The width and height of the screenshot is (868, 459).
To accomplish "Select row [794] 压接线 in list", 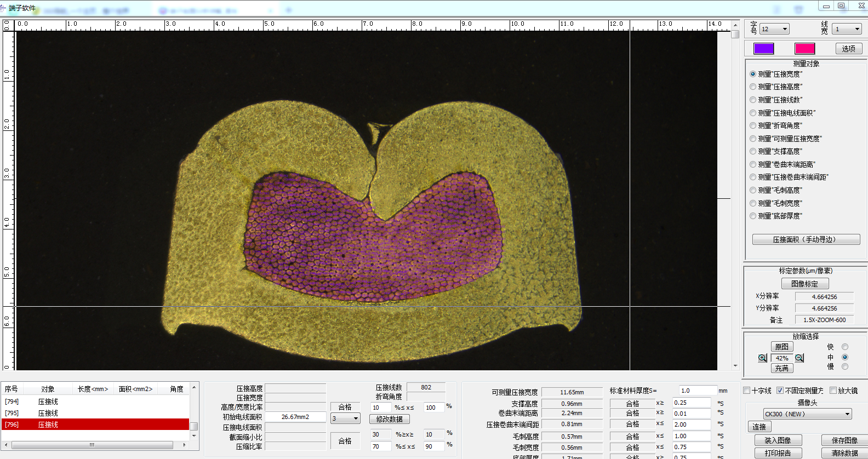I will click(x=48, y=401).
